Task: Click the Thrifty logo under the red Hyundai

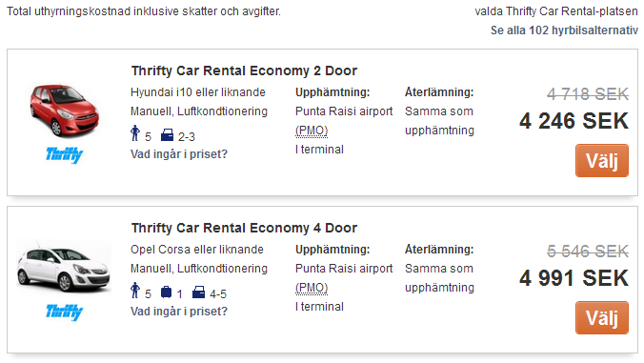Action: [x=64, y=154]
